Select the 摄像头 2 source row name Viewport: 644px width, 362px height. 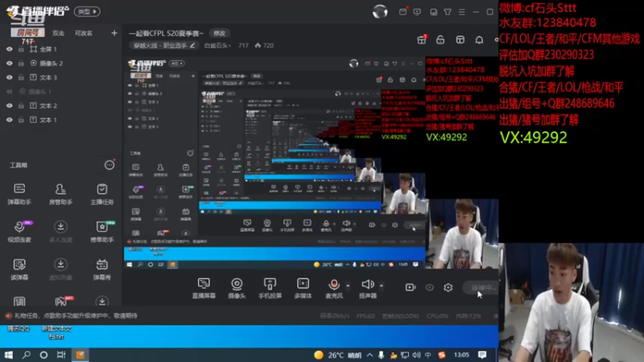[52, 64]
